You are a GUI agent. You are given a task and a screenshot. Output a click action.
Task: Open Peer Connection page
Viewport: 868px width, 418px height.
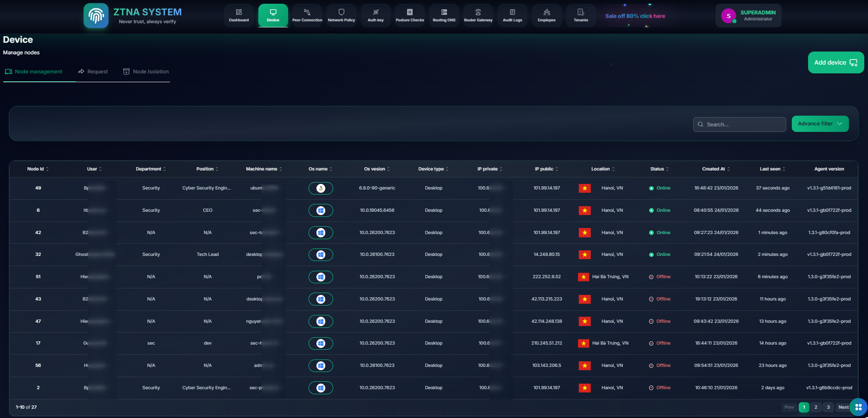point(307,16)
